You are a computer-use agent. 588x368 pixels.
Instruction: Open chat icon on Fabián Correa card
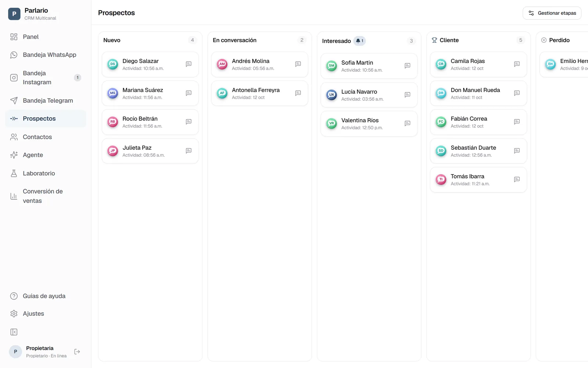point(517,122)
